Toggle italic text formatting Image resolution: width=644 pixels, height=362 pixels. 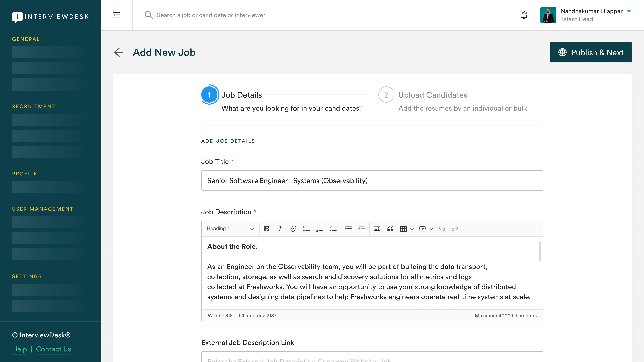280,229
